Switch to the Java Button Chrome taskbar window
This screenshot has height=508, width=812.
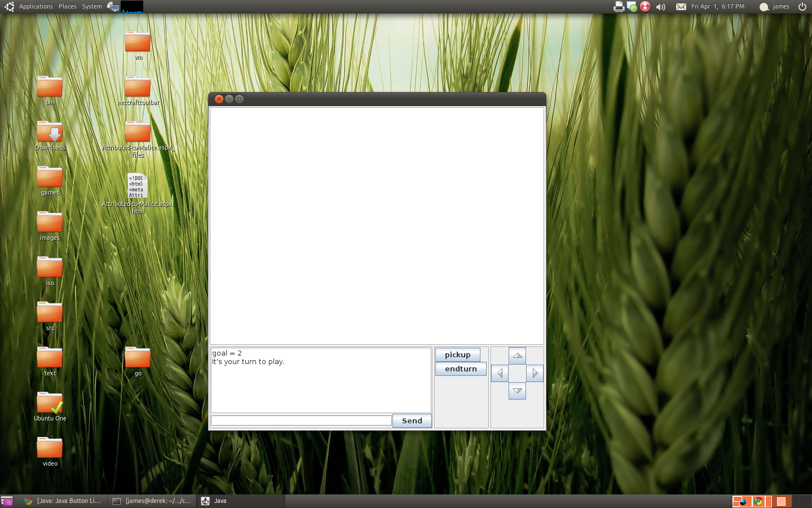(x=62, y=501)
